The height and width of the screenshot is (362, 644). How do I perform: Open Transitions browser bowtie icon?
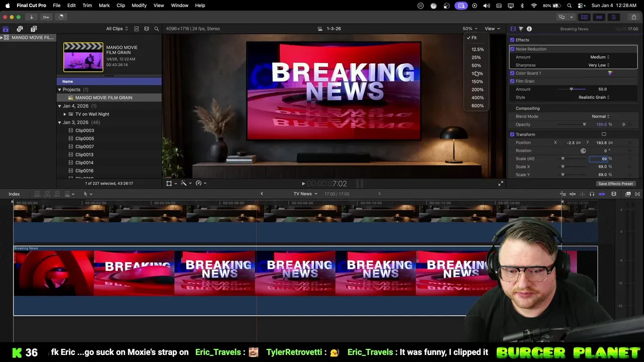pos(637,194)
